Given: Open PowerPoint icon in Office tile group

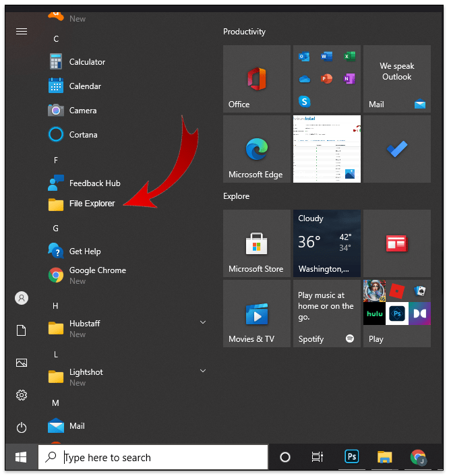Looking at the screenshot, I should 327,79.
